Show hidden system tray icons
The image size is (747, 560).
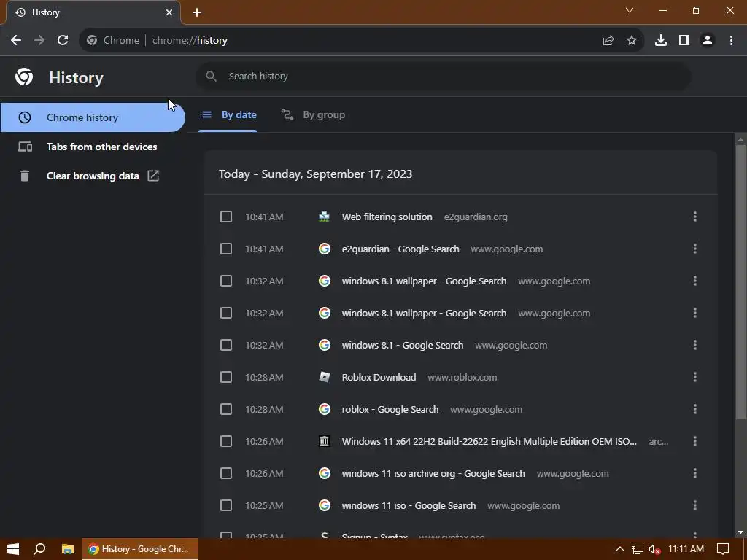point(619,549)
